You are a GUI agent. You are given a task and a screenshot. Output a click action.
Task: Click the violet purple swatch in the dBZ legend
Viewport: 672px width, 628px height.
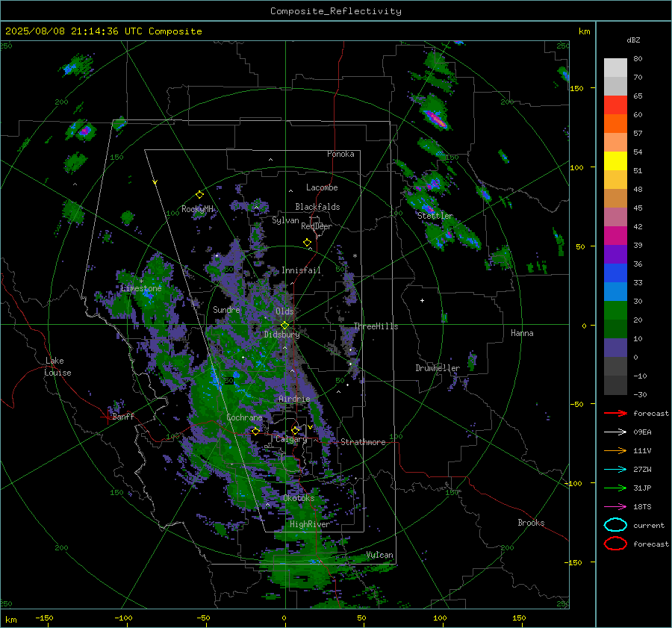[x=615, y=255]
